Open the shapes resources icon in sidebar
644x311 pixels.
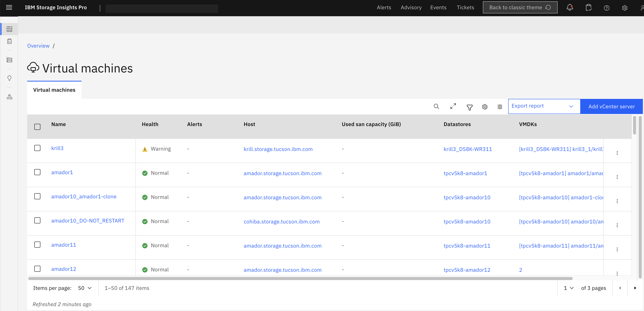9,97
